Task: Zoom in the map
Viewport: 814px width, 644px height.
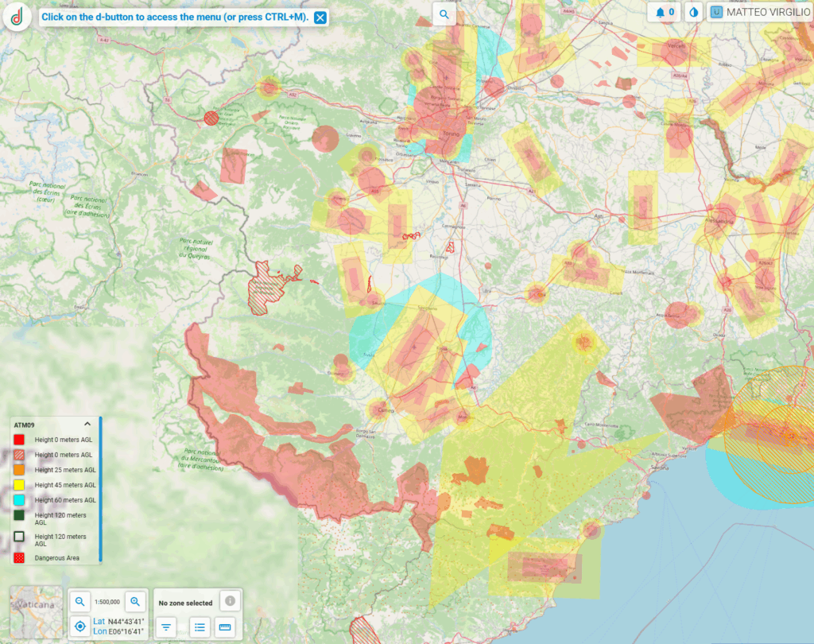Action: (x=135, y=602)
